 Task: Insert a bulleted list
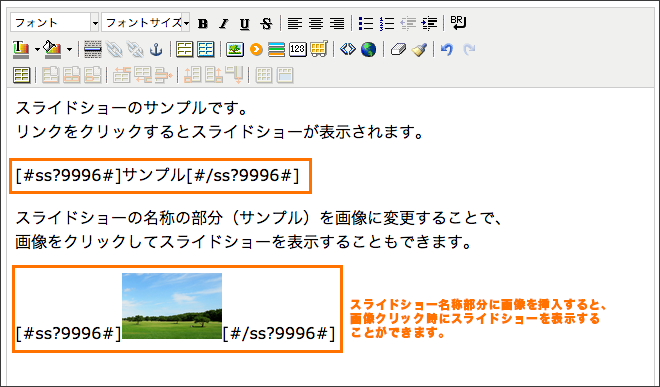click(x=365, y=24)
